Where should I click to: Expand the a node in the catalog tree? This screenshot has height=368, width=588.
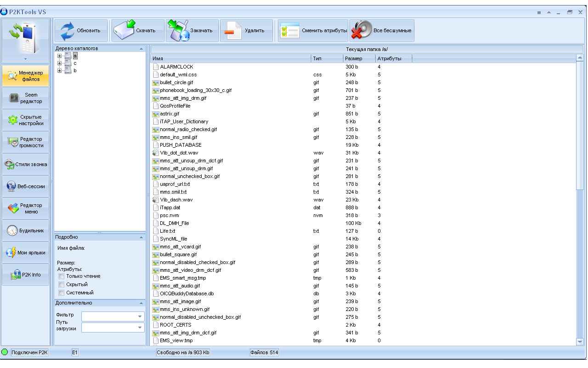click(59, 56)
